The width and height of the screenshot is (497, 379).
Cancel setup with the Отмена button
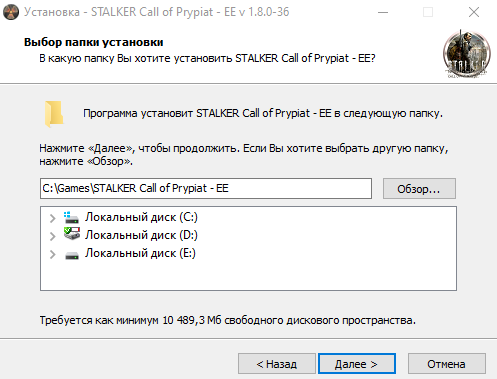click(447, 364)
